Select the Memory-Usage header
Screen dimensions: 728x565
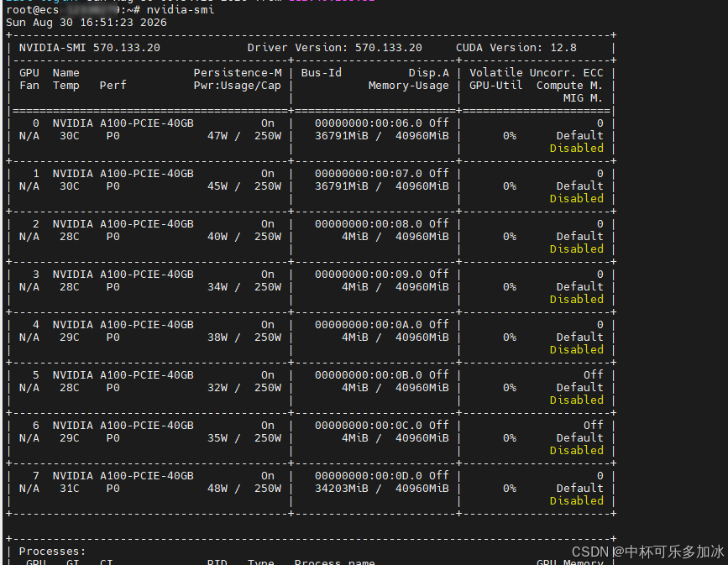(x=409, y=86)
